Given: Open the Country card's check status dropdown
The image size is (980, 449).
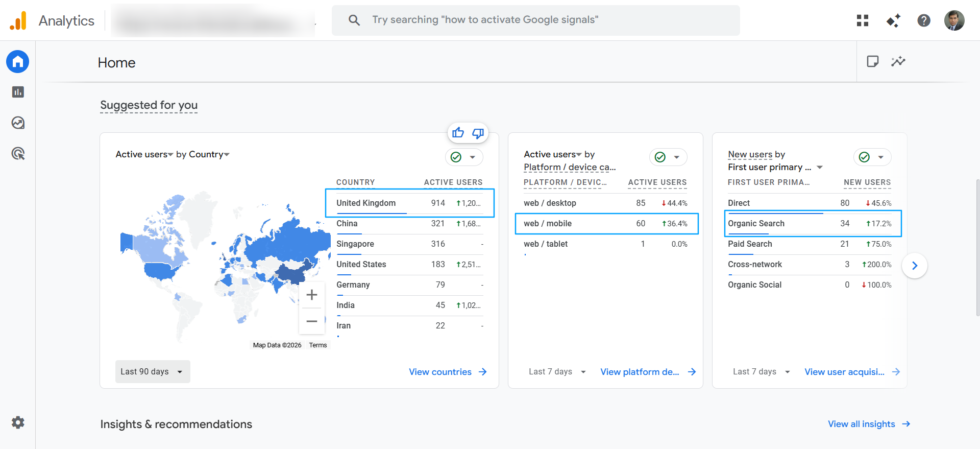Looking at the screenshot, I should click(464, 157).
